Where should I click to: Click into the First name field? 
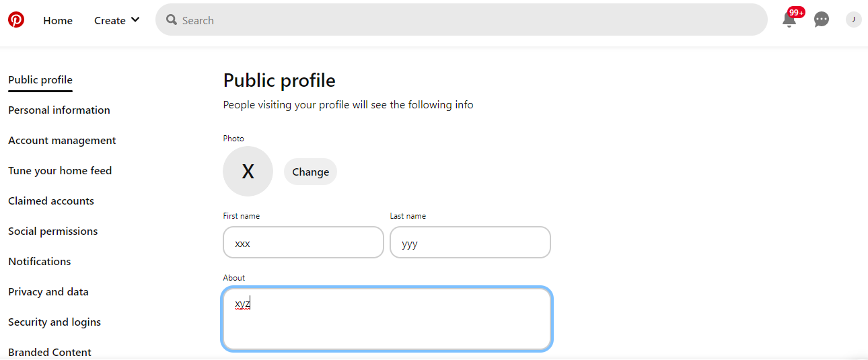[303, 243]
